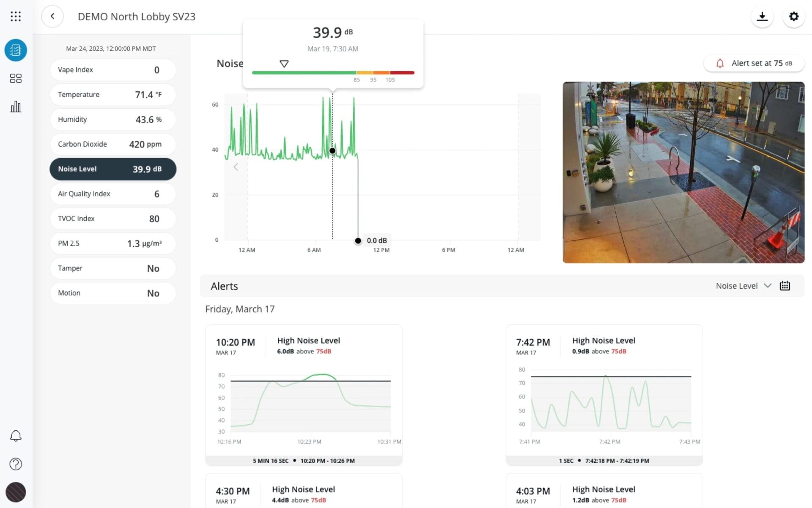The width and height of the screenshot is (812, 508).
Task: Open the calendar icon next to Alerts filter
Action: (x=785, y=285)
